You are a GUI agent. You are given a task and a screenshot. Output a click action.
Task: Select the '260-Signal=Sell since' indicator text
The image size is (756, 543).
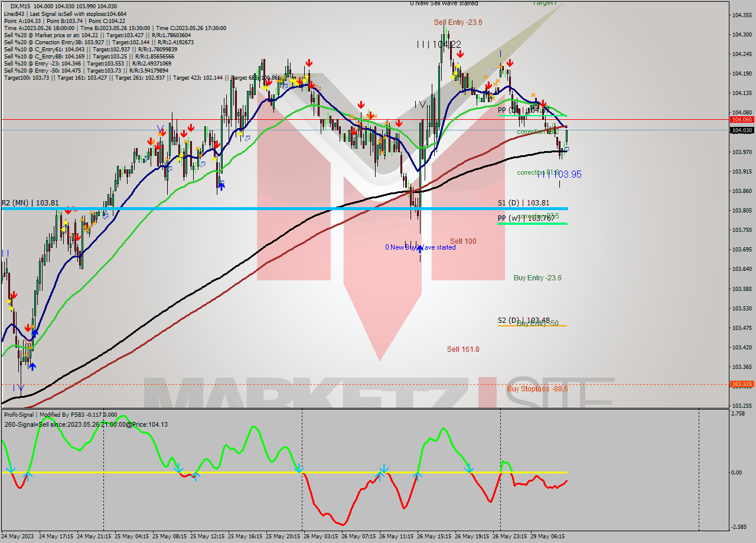(x=86, y=424)
